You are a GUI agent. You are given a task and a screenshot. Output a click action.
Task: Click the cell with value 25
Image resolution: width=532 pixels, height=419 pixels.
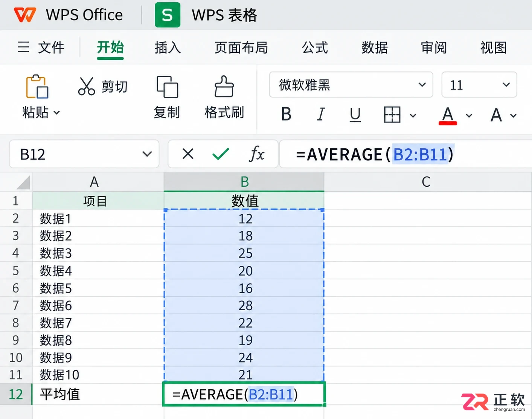click(244, 253)
